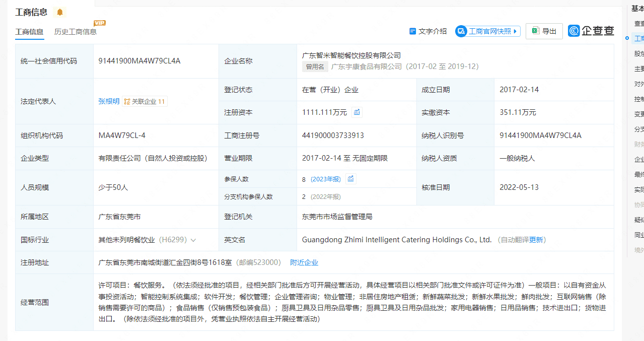644x341 pixels.
Task: Click the 工商官网快照 snapshot search icon
Action: (461, 31)
